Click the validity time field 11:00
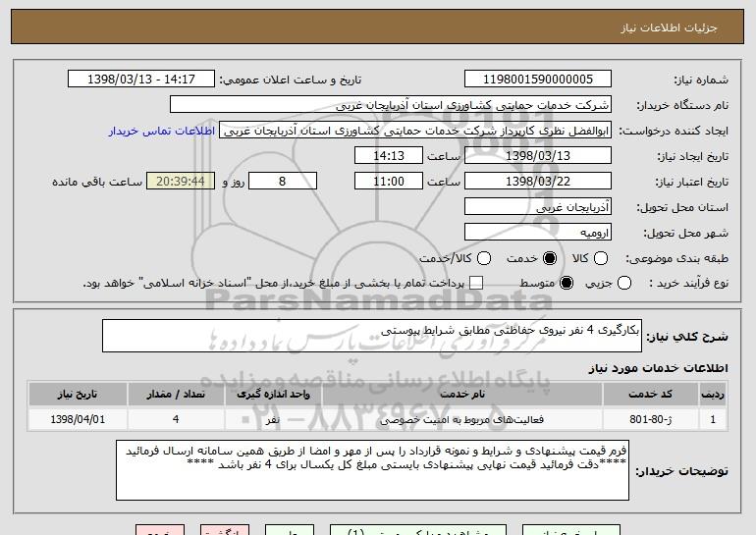This screenshot has width=756, height=535. click(x=389, y=182)
